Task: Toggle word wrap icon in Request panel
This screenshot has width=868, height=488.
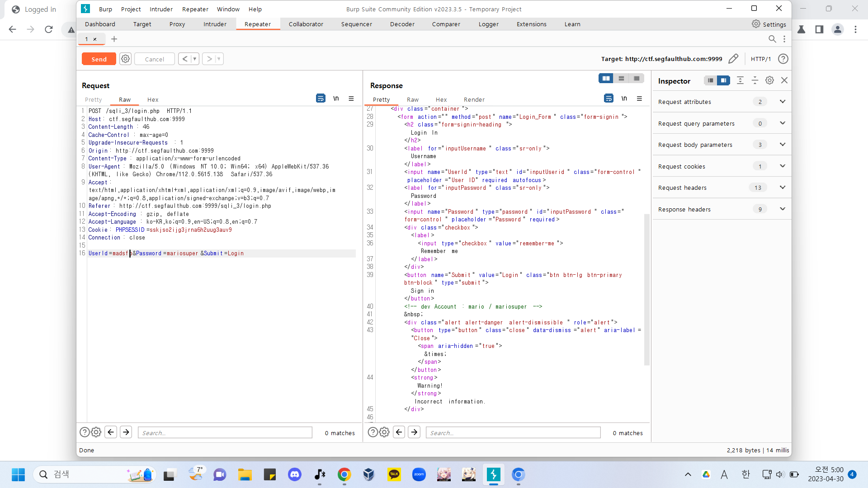Action: (x=321, y=99)
